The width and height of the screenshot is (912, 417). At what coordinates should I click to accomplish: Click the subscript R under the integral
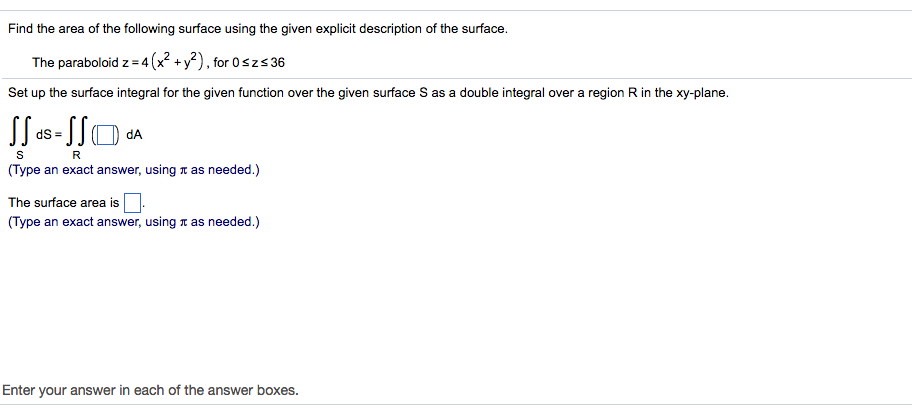(x=76, y=156)
